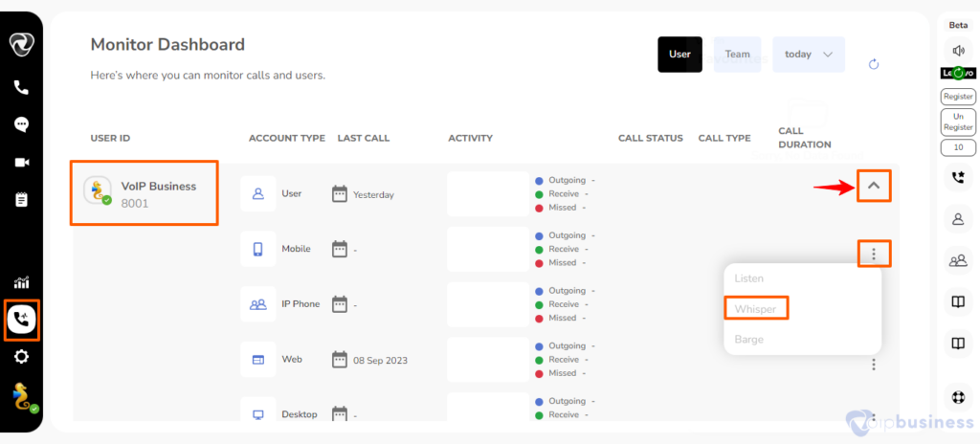The height and width of the screenshot is (444, 980).
Task: Click the User account type icon
Action: tap(258, 194)
